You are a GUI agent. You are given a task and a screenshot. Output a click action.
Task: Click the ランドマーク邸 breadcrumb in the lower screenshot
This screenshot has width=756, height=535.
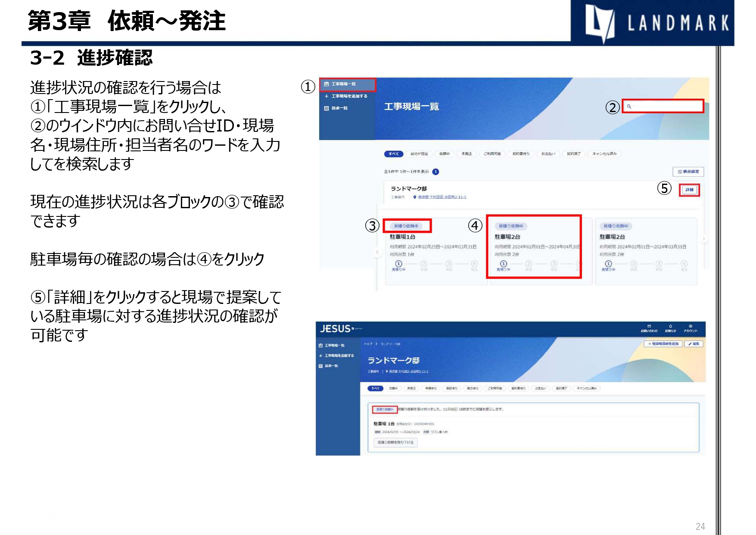point(390,344)
